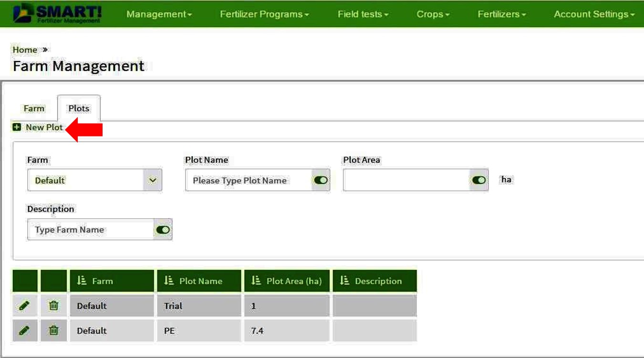The height and width of the screenshot is (358, 644).
Task: Go to Home in the breadcrumb
Action: [25, 50]
